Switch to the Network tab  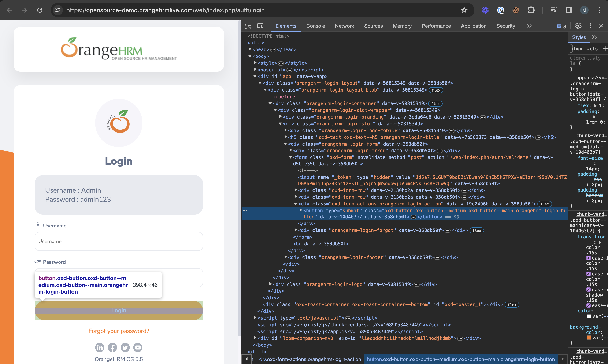(x=344, y=26)
